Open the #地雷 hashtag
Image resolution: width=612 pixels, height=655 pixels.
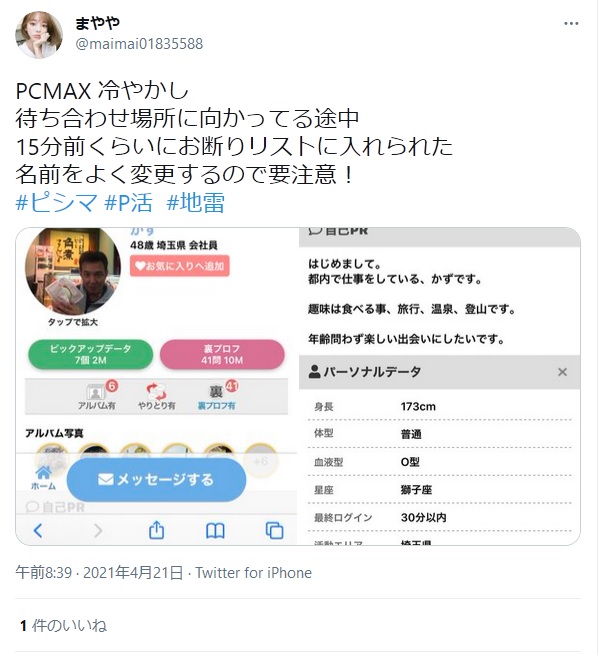click(196, 203)
